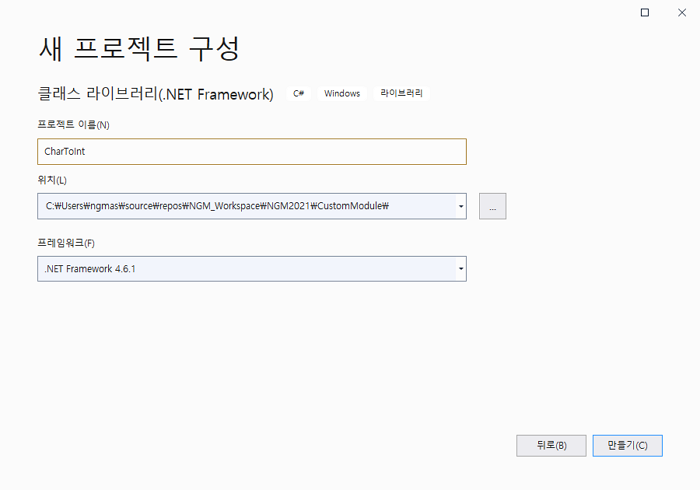Click the 위치(L) label

tap(52, 180)
